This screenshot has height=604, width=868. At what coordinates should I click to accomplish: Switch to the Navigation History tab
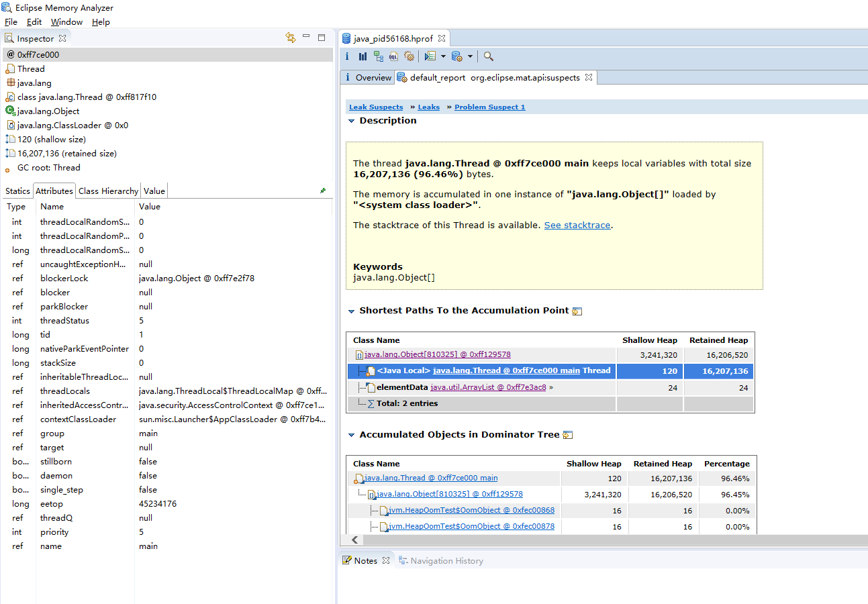pyautogui.click(x=440, y=560)
